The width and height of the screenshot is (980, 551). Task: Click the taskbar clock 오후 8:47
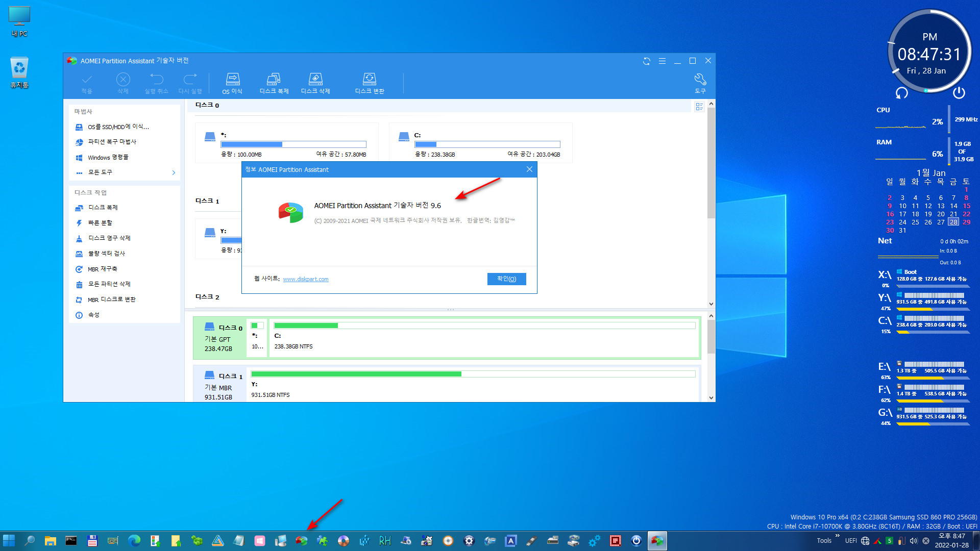(x=952, y=541)
